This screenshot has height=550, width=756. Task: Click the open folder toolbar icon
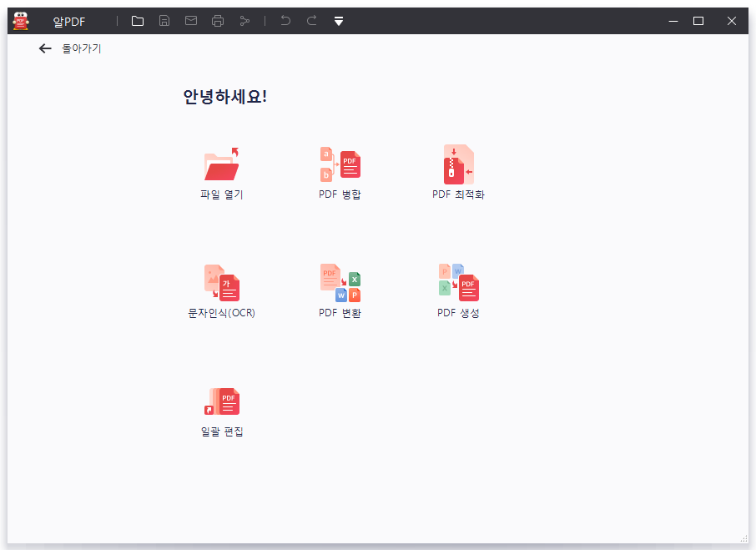click(138, 21)
